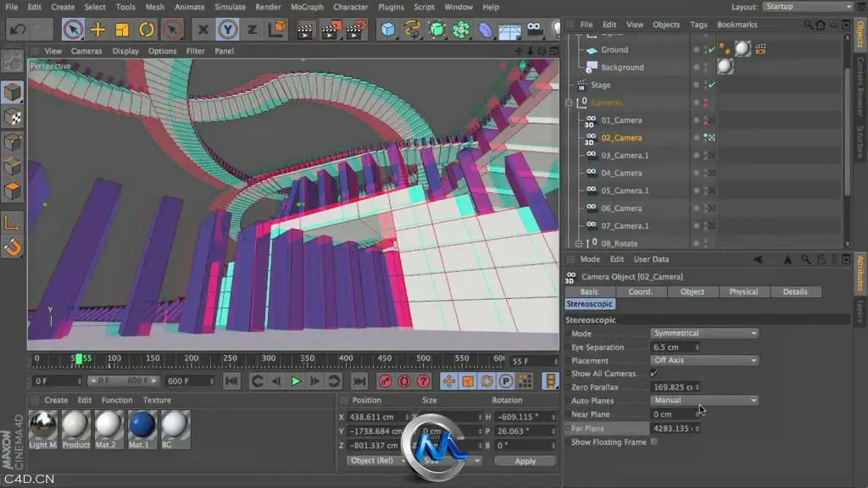Select the Scale tool
The width and height of the screenshot is (868, 488).
tap(122, 30)
